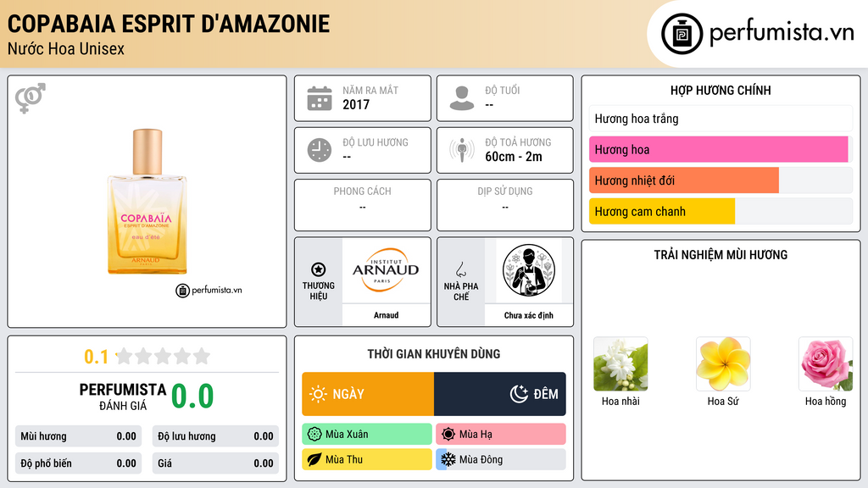Click the Nước Hoa Unisex subtitle
The width and height of the screenshot is (868, 488).
(66, 48)
